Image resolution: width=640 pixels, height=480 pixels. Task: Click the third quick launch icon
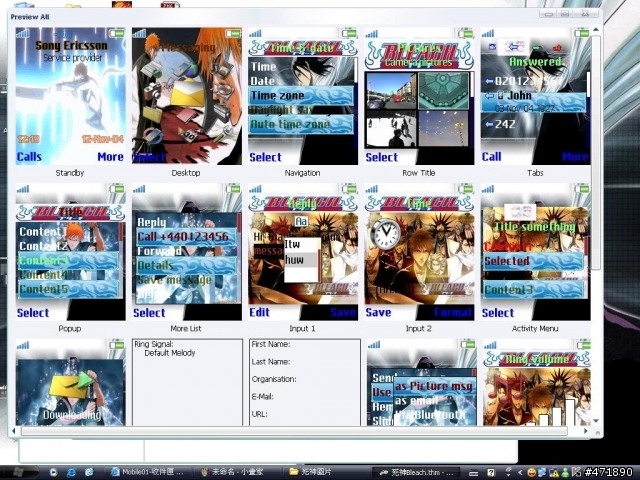89,473
